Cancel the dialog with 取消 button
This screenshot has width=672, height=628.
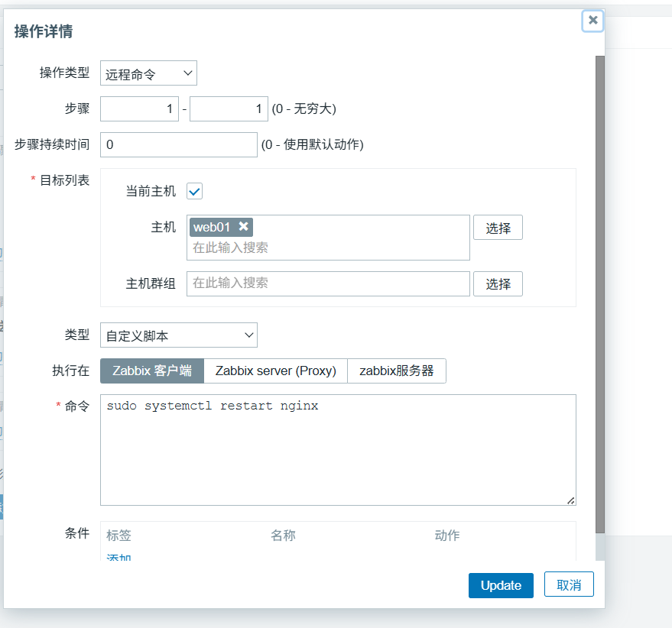(x=568, y=585)
